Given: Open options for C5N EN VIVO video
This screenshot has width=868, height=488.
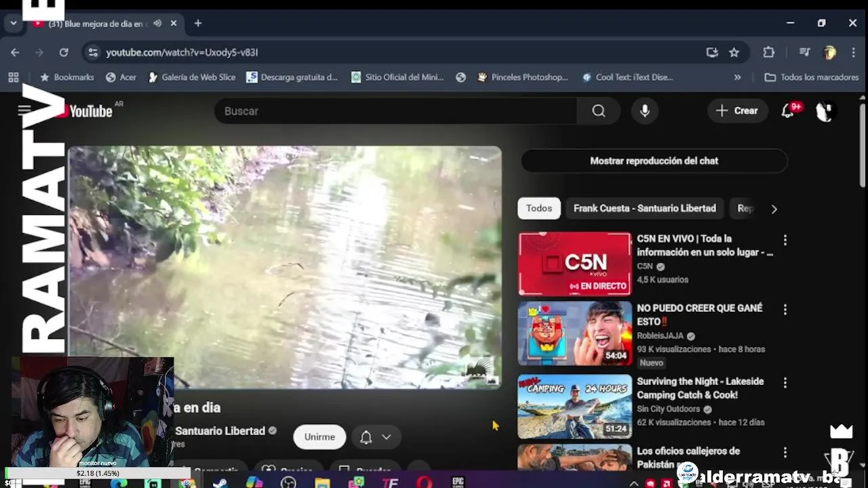Looking at the screenshot, I should pyautogui.click(x=785, y=240).
